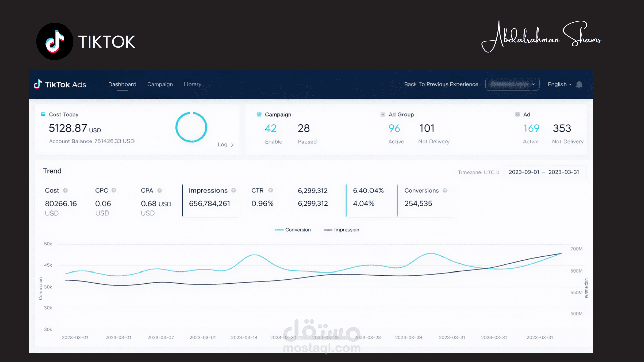Click the Cost value 80266.16

coord(61,204)
